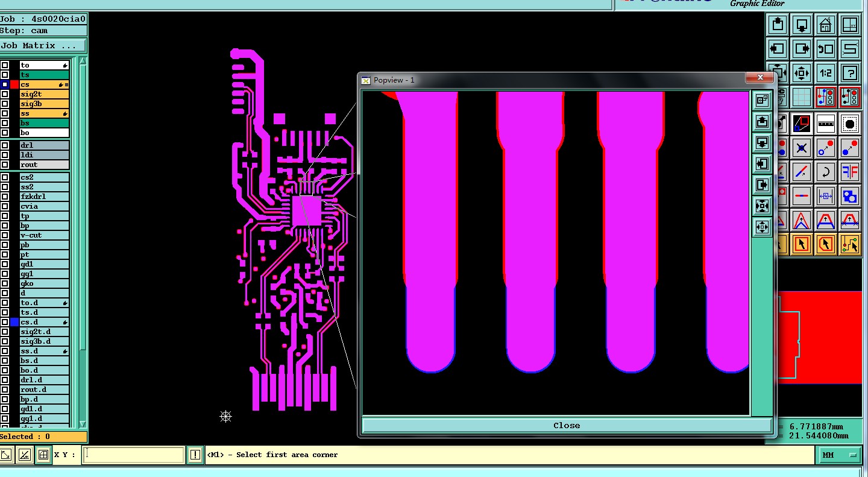Toggle the checkbox for layer sig2t
Image resolution: width=868 pixels, height=477 pixels.
pos(5,94)
